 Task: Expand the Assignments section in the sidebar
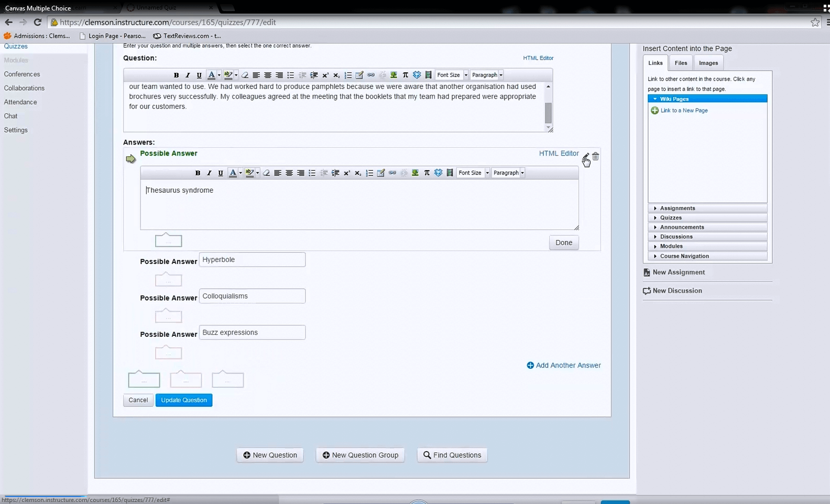coord(707,208)
